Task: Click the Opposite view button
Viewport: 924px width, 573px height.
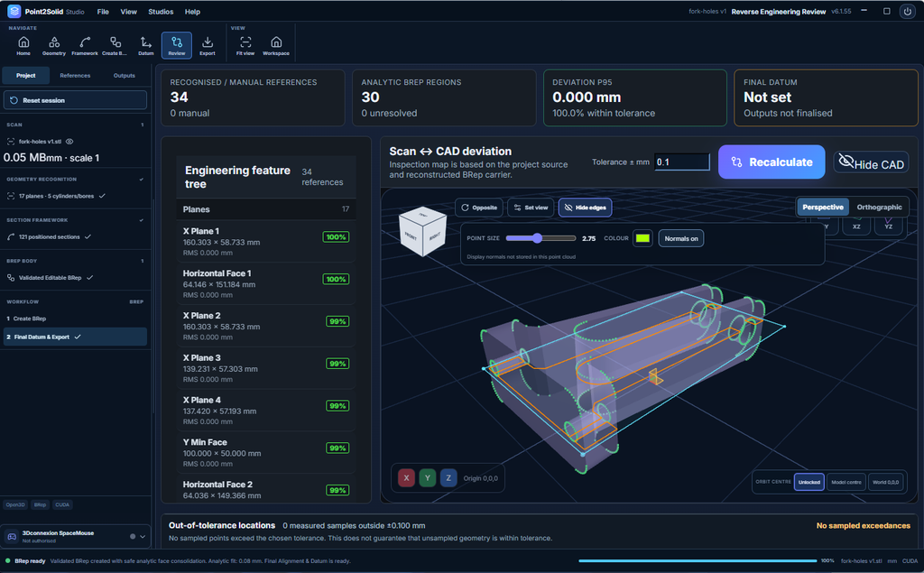Action: 479,208
